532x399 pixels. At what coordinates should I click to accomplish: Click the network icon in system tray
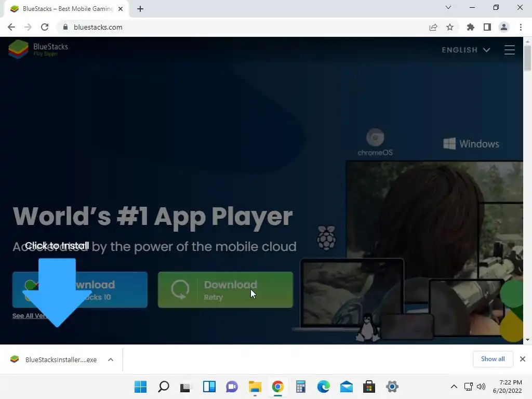click(x=469, y=387)
